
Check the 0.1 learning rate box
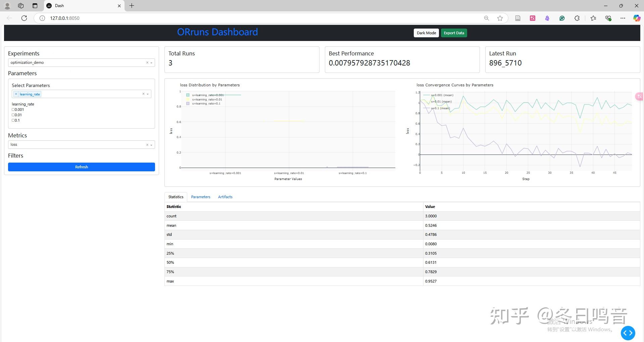pyautogui.click(x=13, y=120)
